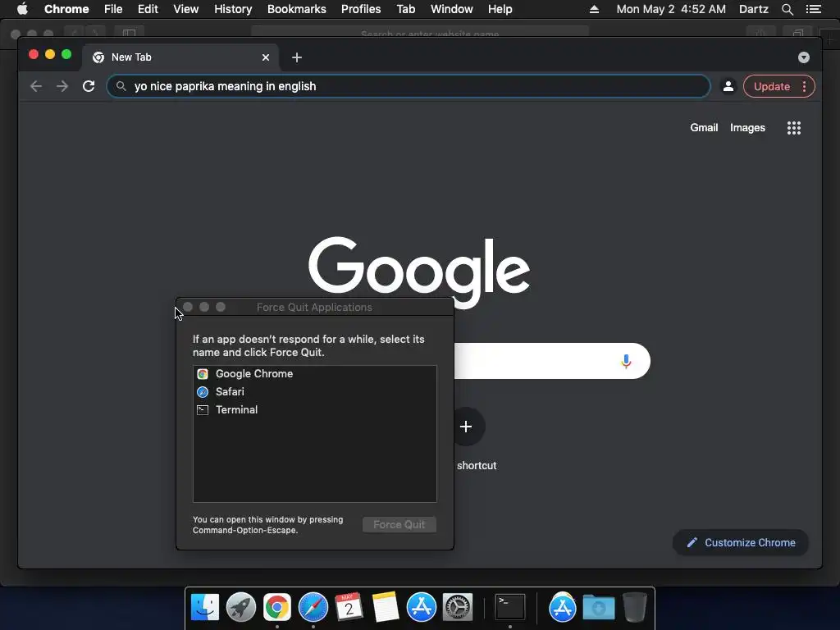
Task: Open the tab search dropdown arrow
Action: pos(804,57)
